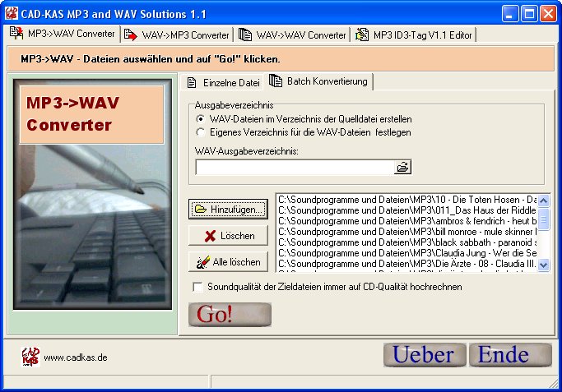Click the CAD-KAS logo icon at bottom left
Image resolution: width=562 pixels, height=392 pixels.
pos(30,357)
